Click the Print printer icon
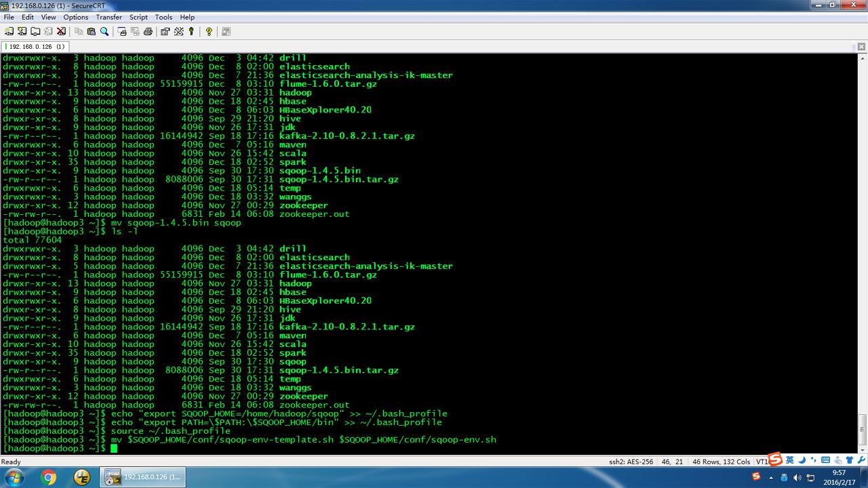 [148, 31]
